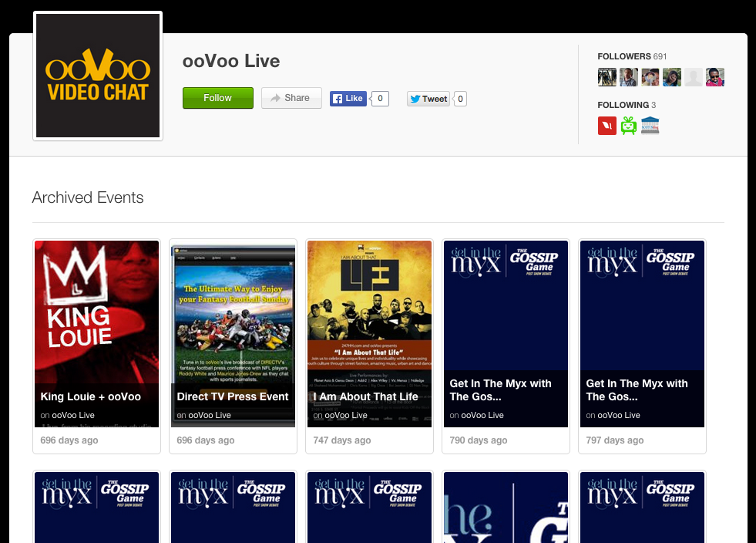Open the blank default follower avatar

pos(694,77)
